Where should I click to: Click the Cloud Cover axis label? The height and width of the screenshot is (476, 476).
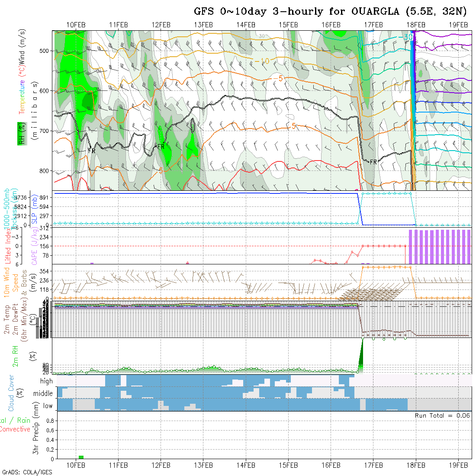pyautogui.click(x=11, y=393)
